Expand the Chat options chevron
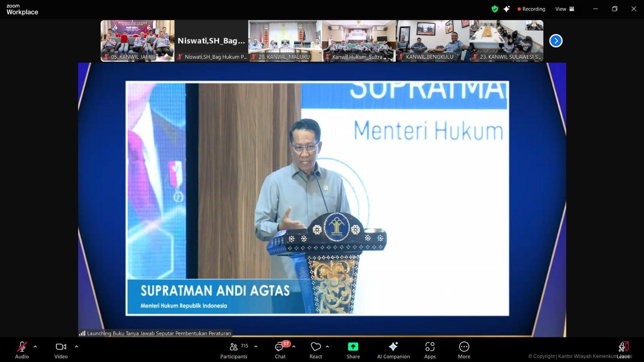The height and width of the screenshot is (362, 644). [x=294, y=346]
